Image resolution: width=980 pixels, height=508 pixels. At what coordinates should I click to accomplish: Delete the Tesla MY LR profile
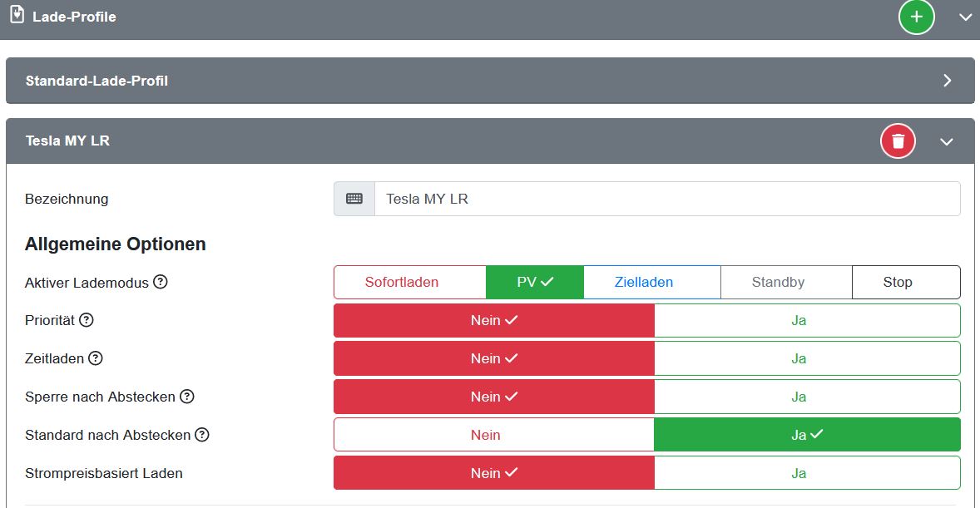[x=898, y=141]
